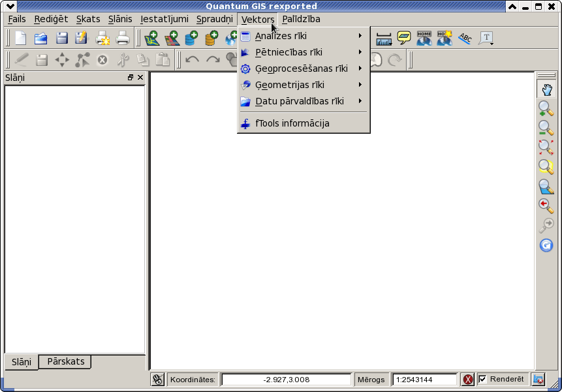
Task: Stop rendering with red X button
Action: [468, 380]
